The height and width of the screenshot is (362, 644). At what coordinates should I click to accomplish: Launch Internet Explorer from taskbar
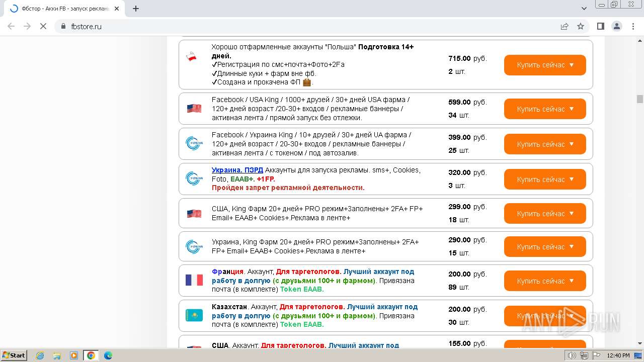pos(40,355)
